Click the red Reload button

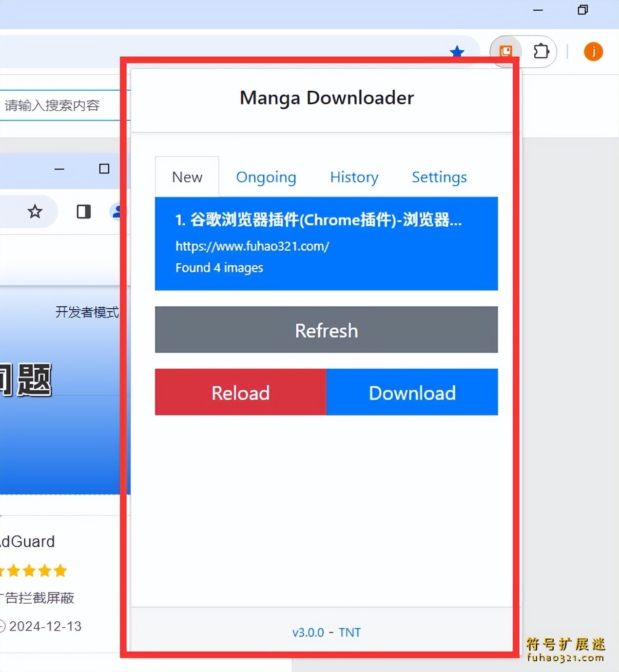(x=241, y=392)
